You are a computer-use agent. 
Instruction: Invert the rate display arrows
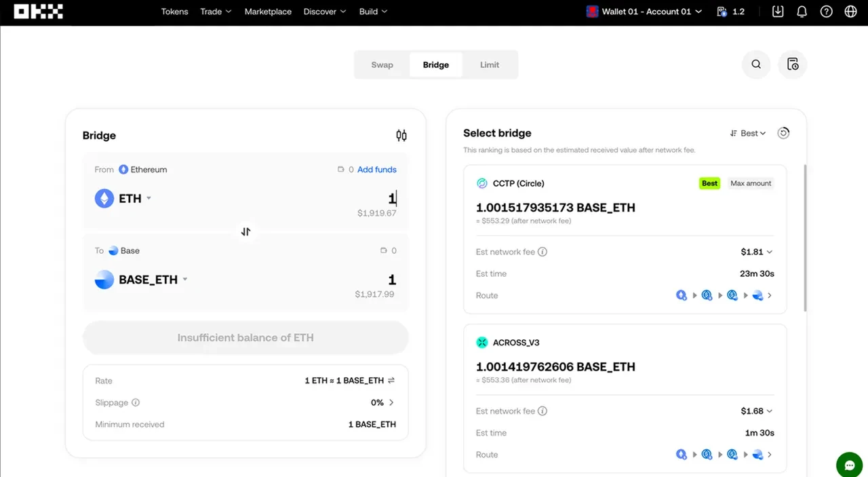coord(391,381)
